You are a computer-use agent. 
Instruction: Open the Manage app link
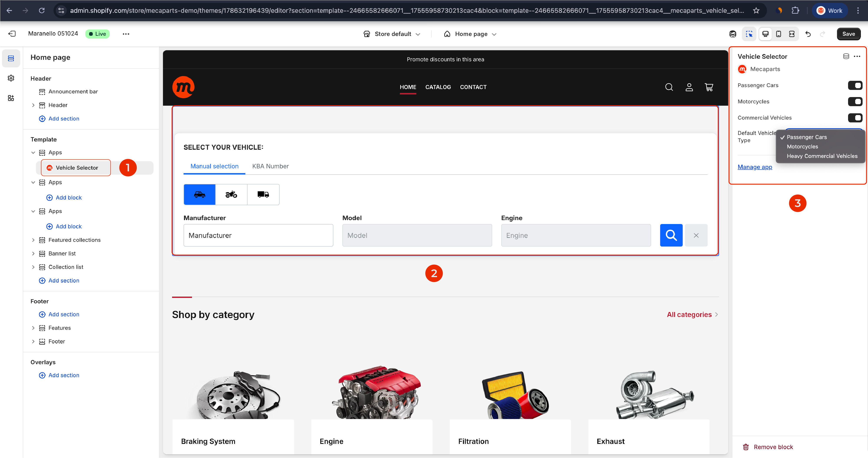pos(754,167)
